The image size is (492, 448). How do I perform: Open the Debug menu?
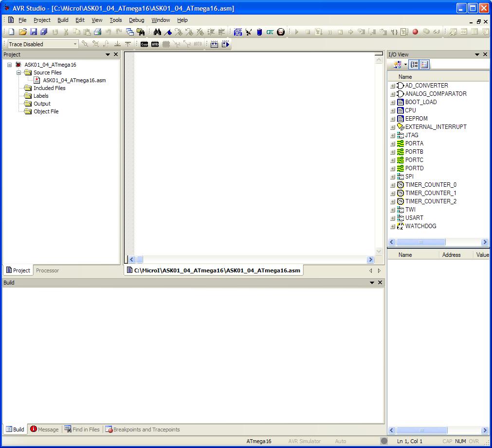click(x=136, y=20)
